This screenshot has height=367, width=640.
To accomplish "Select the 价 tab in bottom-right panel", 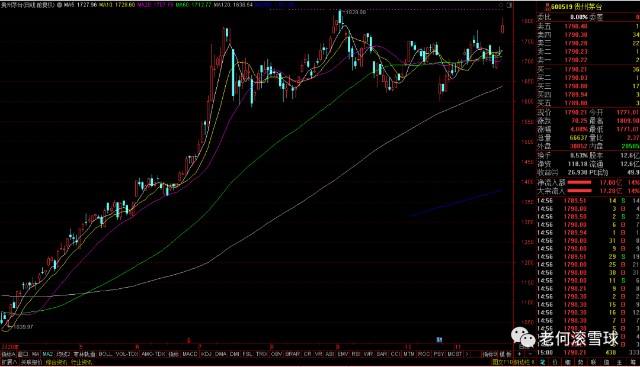I will [555, 362].
